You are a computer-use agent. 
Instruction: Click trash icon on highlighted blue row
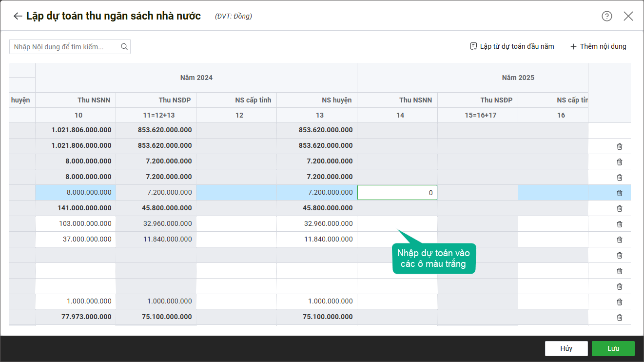619,193
